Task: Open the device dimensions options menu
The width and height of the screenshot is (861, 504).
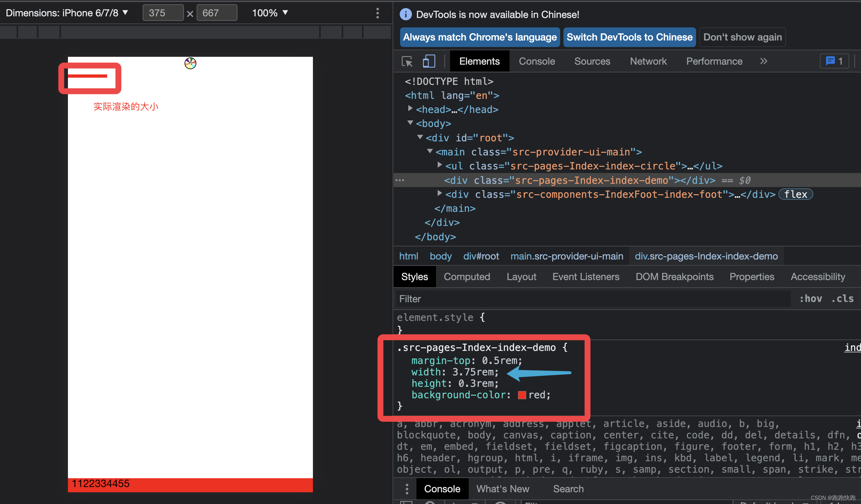Action: (125, 13)
